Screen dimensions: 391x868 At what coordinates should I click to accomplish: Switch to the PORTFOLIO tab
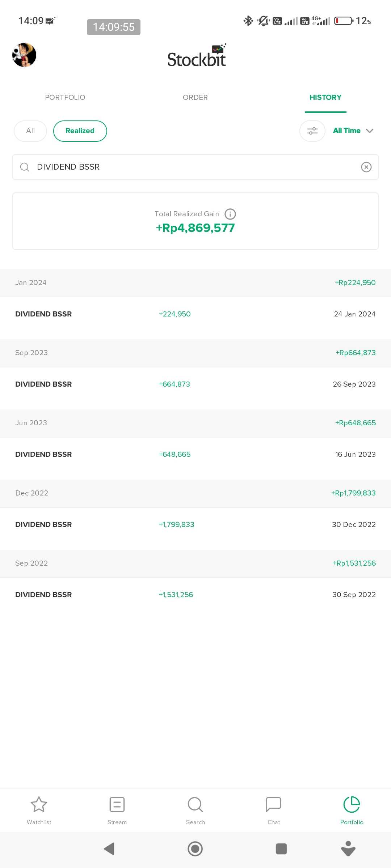click(x=65, y=97)
